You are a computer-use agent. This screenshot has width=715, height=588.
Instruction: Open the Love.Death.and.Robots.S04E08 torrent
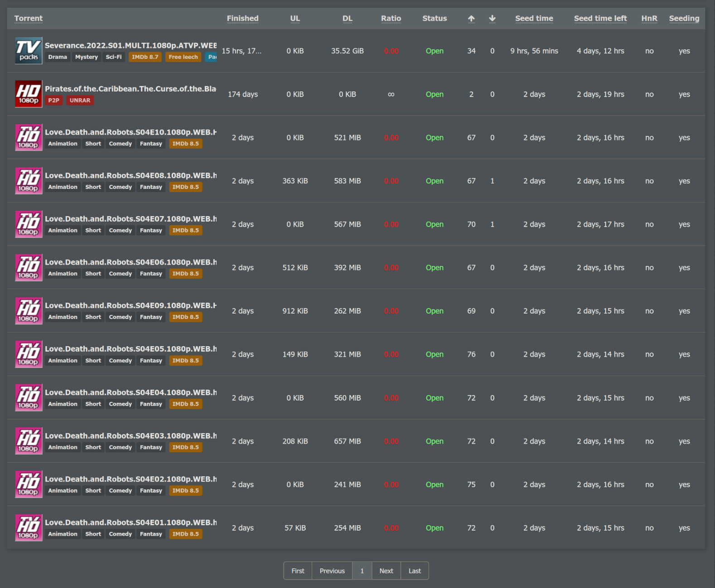pos(130,175)
